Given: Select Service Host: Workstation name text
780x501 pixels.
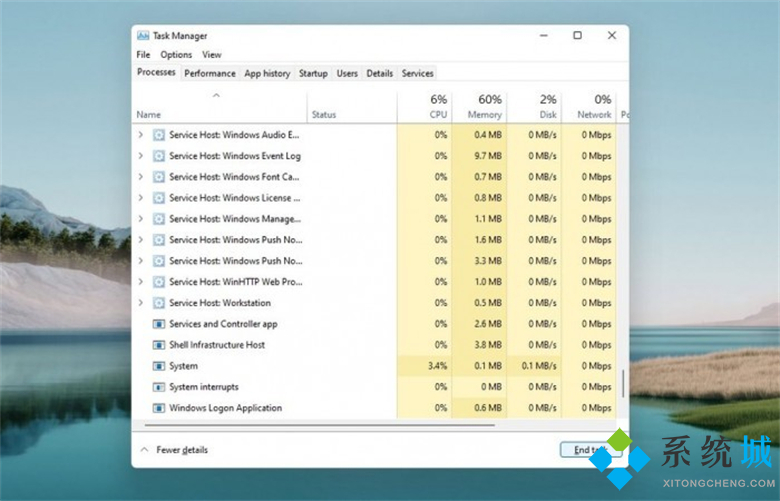Looking at the screenshot, I should [x=220, y=303].
